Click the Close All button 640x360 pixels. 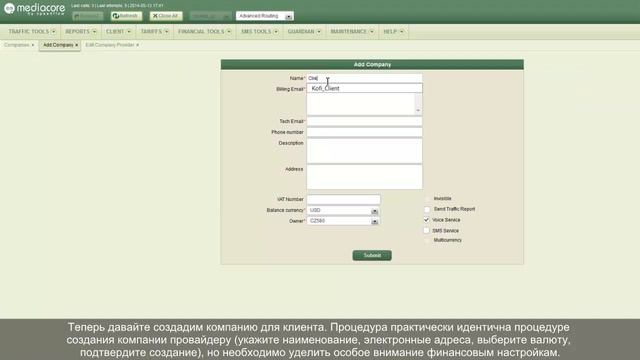166,16
